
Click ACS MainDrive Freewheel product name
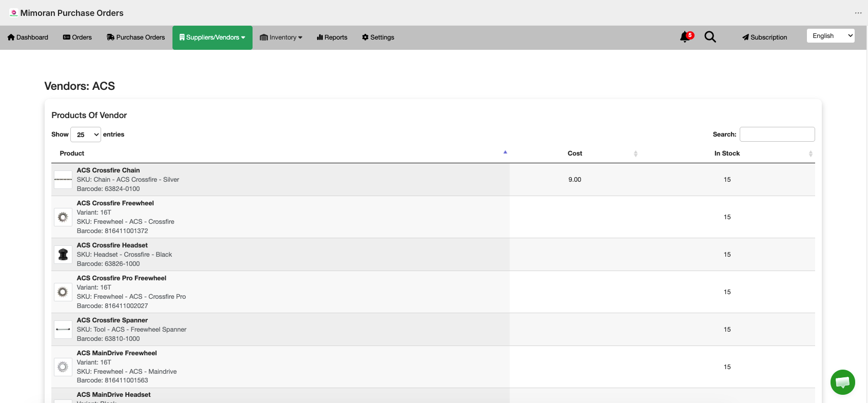coord(117,353)
